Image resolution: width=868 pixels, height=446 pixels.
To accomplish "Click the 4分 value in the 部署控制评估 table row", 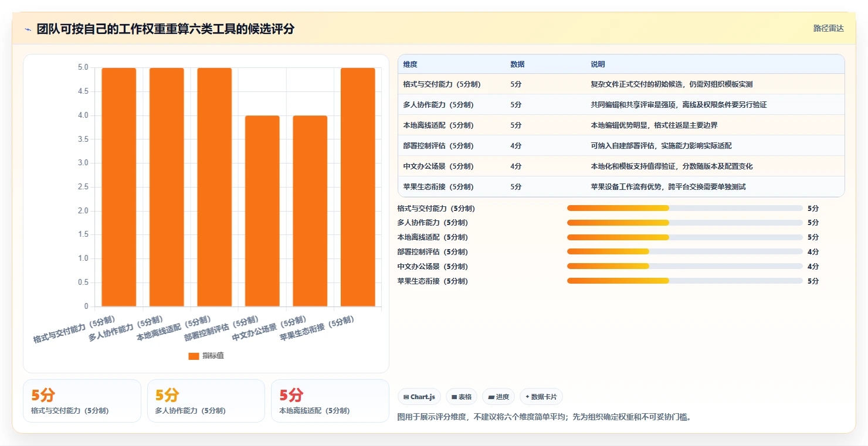I will coord(516,146).
